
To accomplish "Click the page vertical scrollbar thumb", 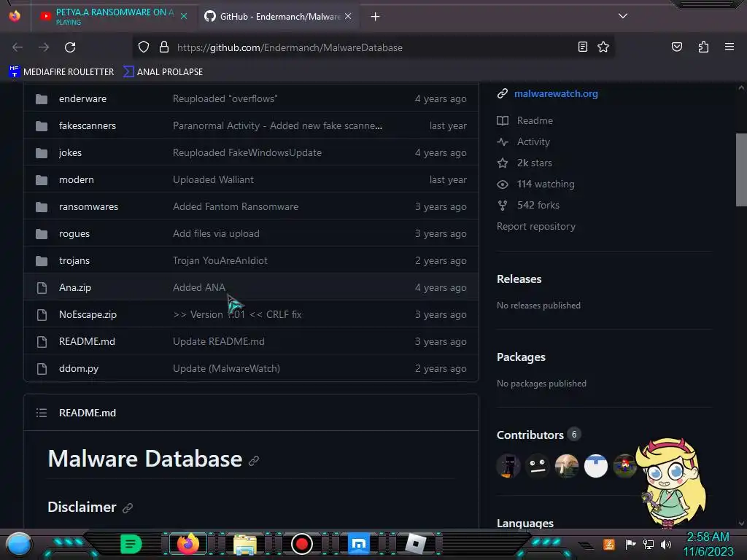I will click(741, 170).
